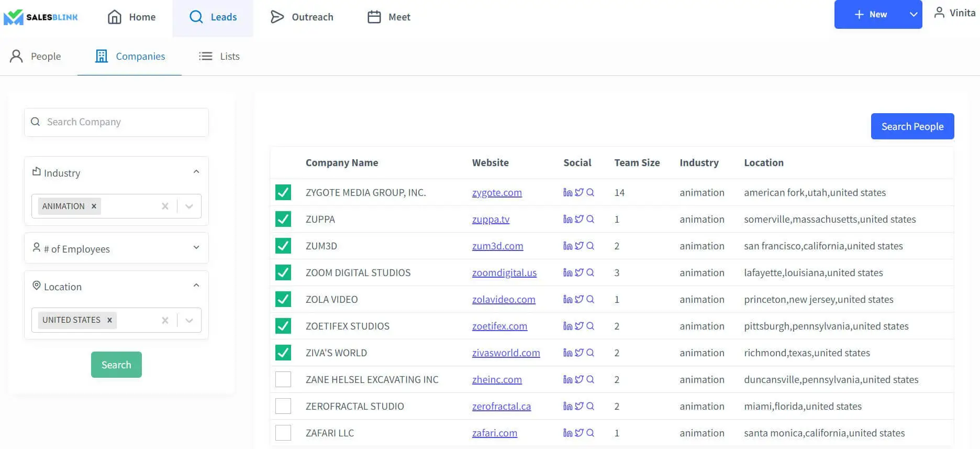The width and height of the screenshot is (980, 449).
Task: Clear all Location filter selections
Action: [x=165, y=320]
